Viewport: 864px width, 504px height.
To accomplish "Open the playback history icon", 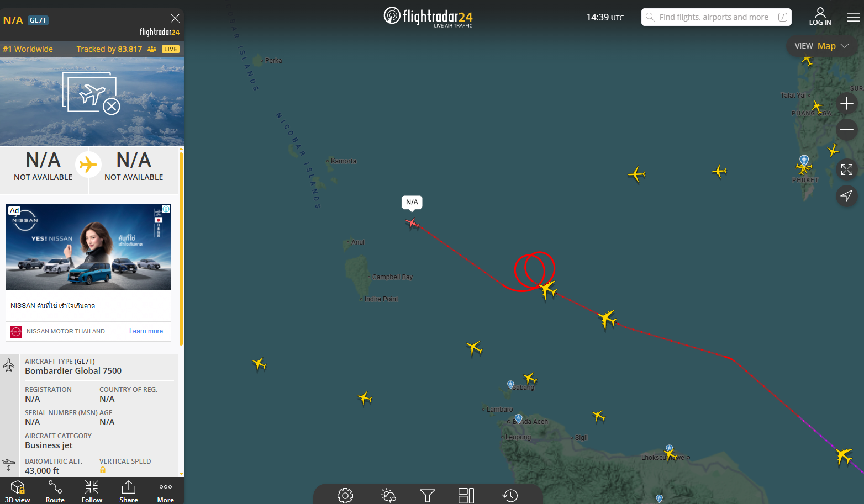I will coord(510,495).
